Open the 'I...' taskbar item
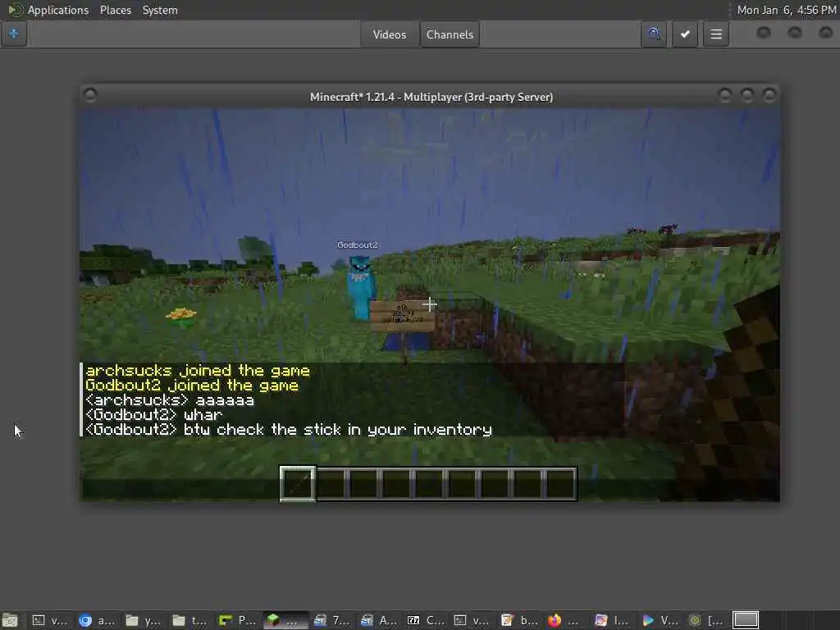The width and height of the screenshot is (840, 630). point(612,620)
